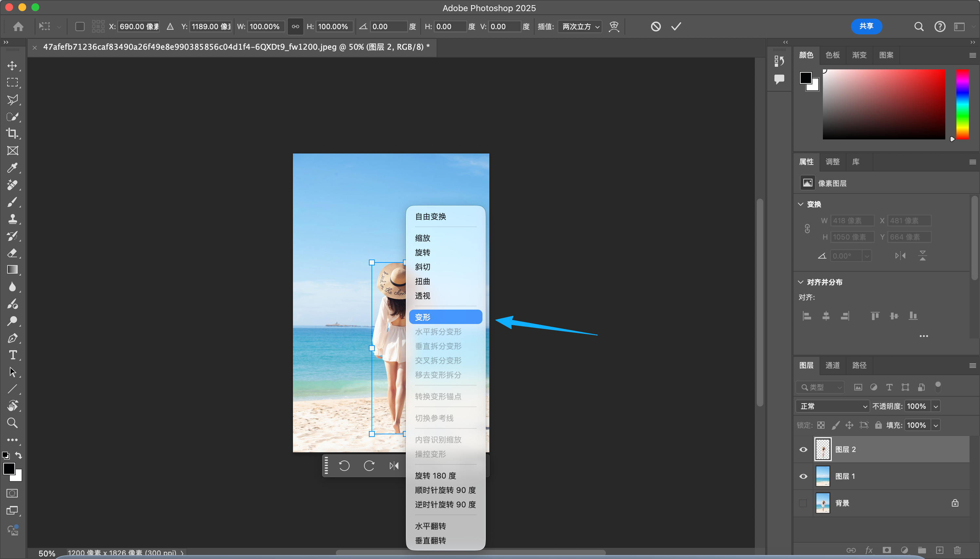Select the Horizontal Type tool
The height and width of the screenshot is (559, 980).
pyautogui.click(x=12, y=355)
